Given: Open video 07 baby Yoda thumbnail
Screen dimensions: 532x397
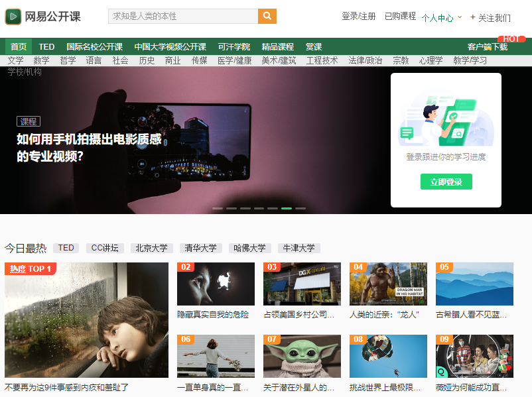Looking at the screenshot, I should tap(302, 357).
